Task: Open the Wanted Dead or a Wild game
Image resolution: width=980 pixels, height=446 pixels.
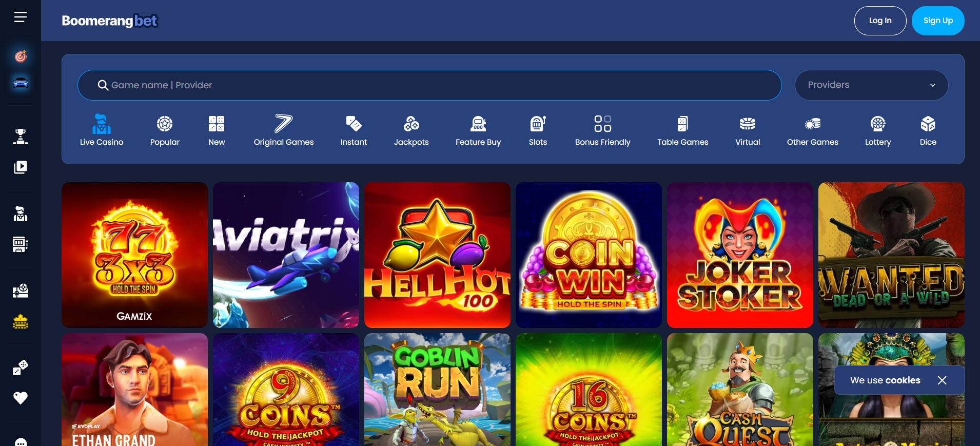Action: click(891, 255)
